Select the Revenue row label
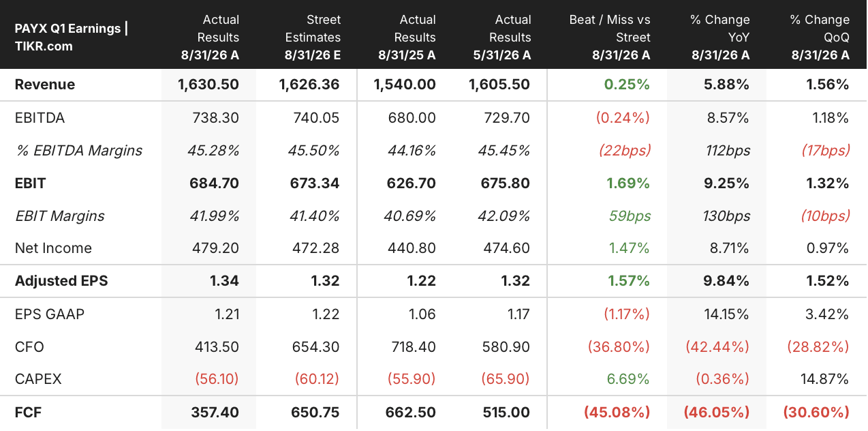 [x=45, y=85]
